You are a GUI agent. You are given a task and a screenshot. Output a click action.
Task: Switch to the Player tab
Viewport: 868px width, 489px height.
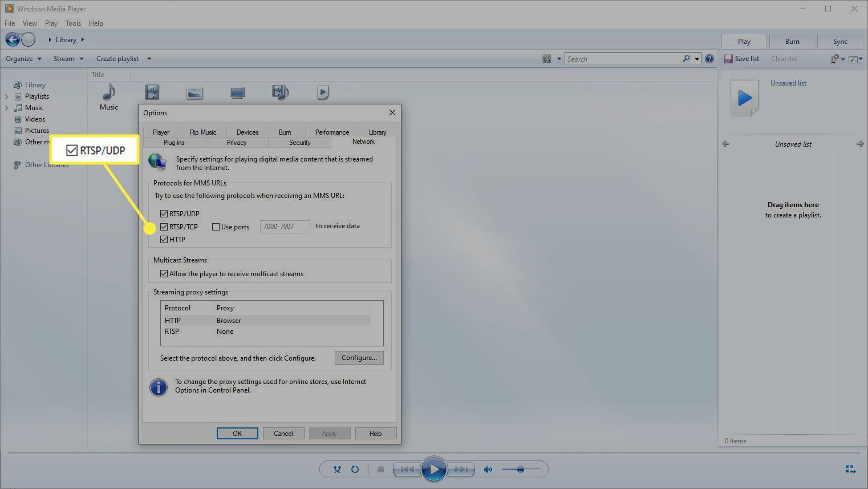pos(161,132)
